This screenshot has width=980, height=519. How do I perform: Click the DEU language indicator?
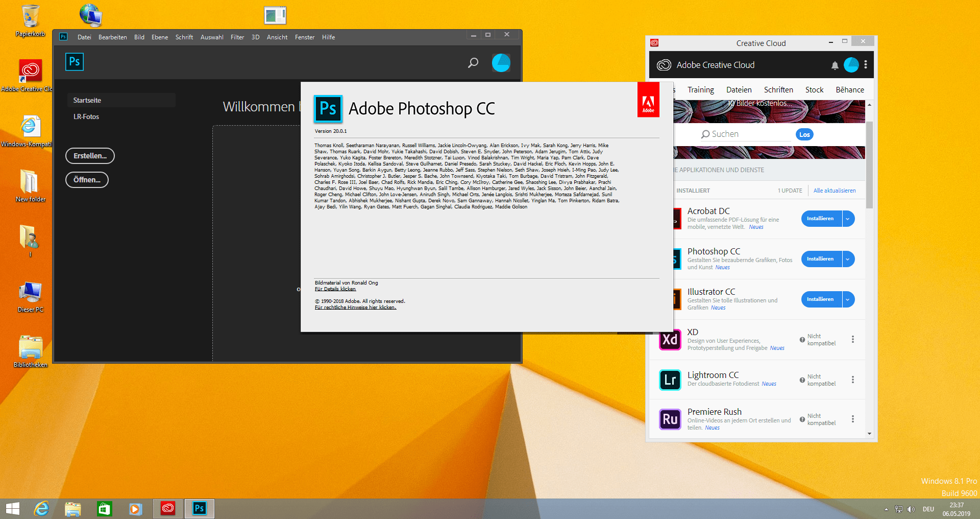point(928,509)
